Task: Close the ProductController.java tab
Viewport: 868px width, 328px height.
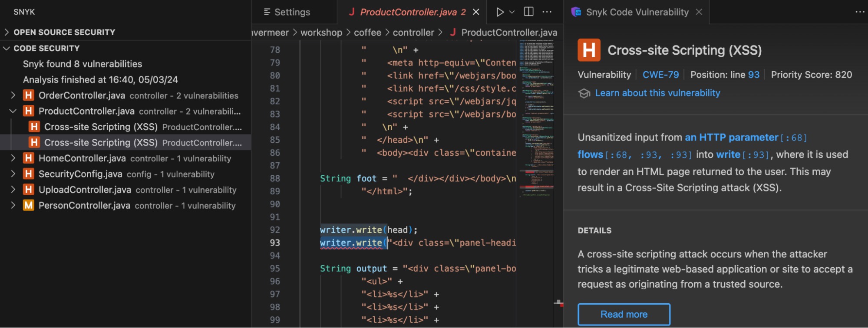Action: [x=476, y=12]
